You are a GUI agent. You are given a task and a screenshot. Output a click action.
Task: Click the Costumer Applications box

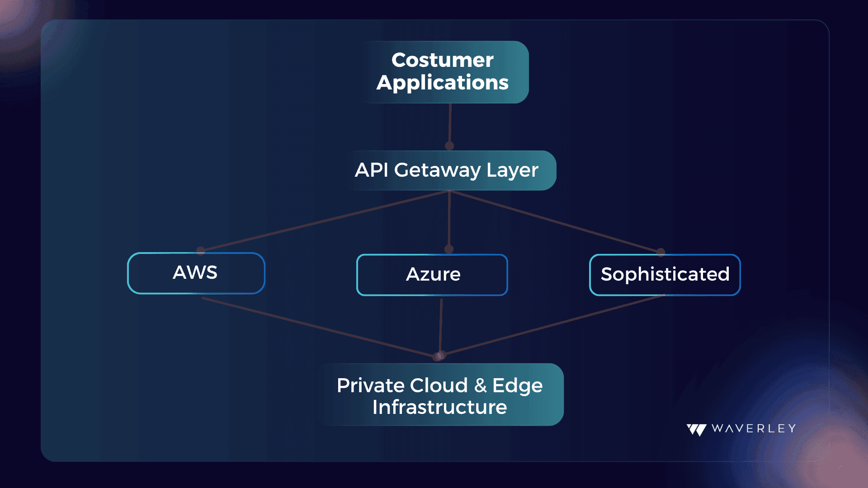(x=445, y=72)
